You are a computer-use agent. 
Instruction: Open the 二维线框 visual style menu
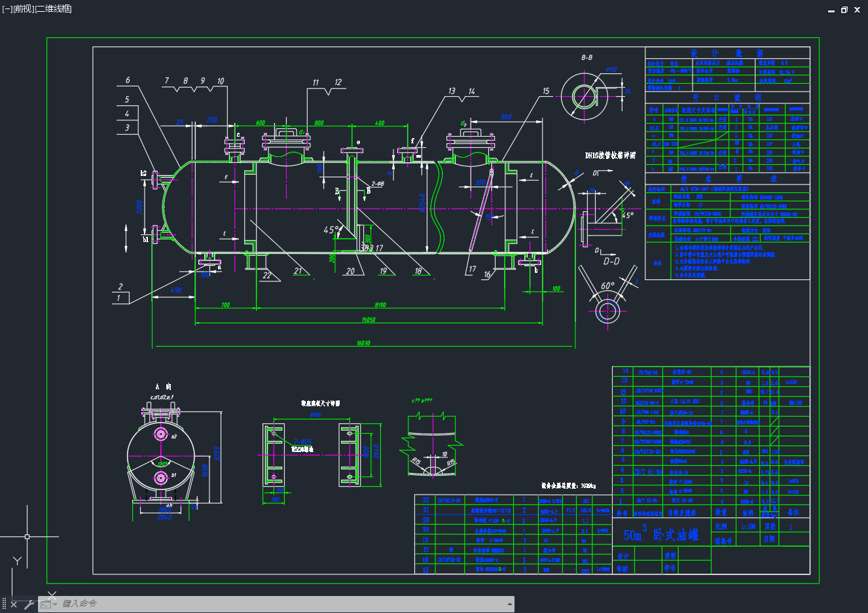tap(53, 9)
